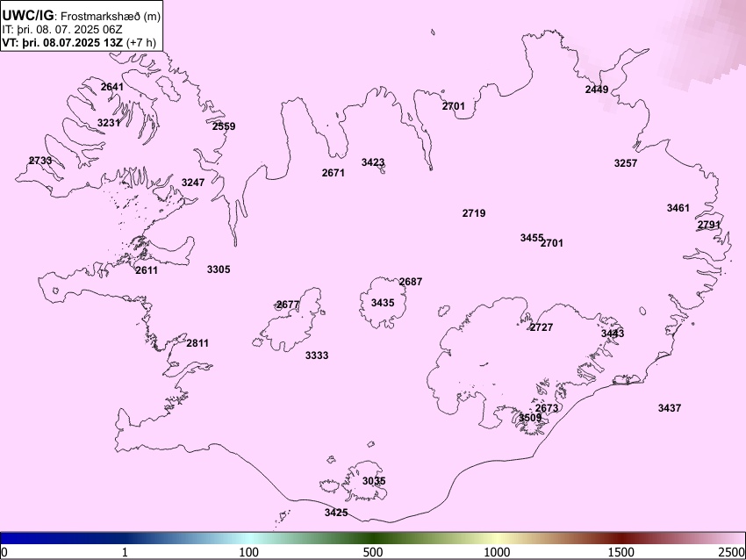Click the 'UWC/IG: Frostmarkshæð (m)' title
The image size is (746, 560).
click(x=82, y=16)
